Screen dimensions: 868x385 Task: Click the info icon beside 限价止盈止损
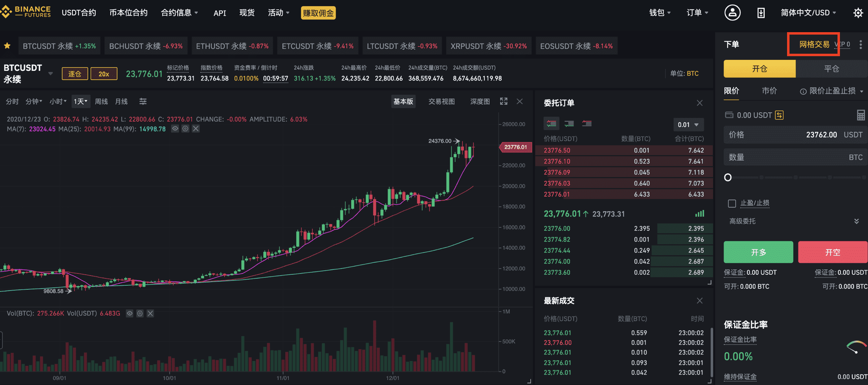803,92
